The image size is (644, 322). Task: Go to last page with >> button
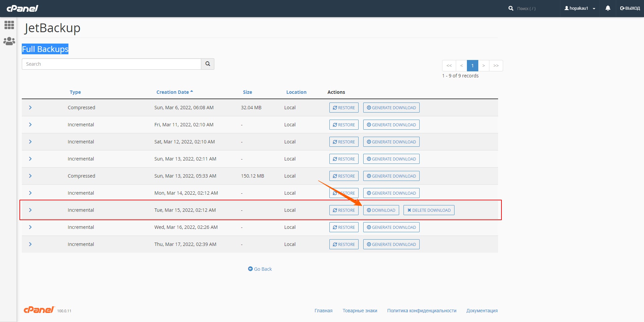(x=496, y=66)
